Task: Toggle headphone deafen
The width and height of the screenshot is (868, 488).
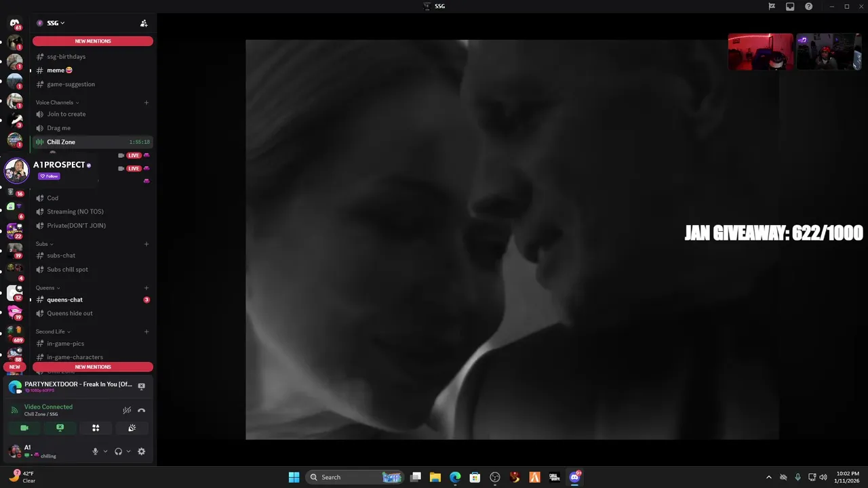Action: tap(118, 451)
